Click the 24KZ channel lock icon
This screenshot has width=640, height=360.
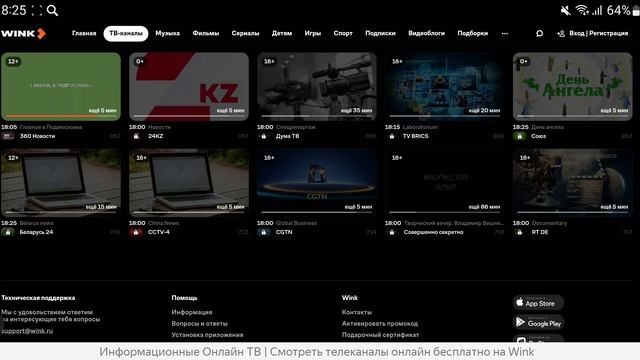[x=136, y=136]
